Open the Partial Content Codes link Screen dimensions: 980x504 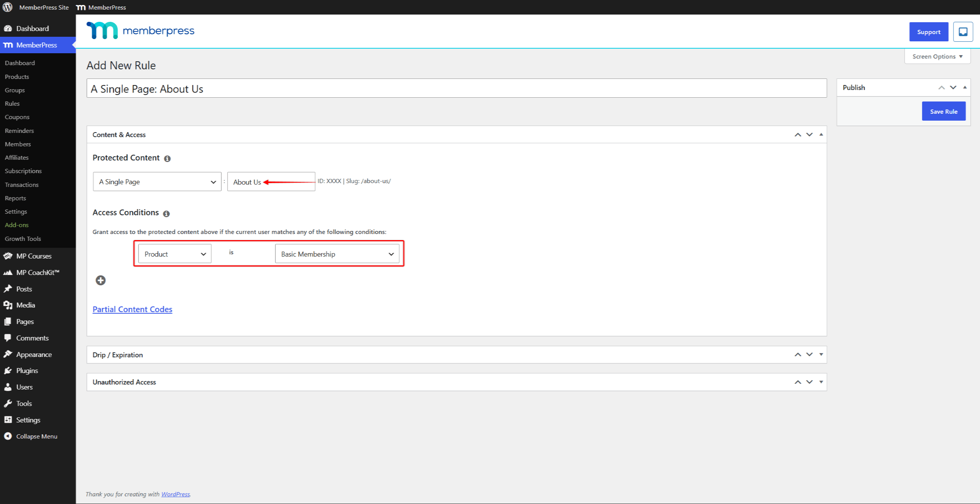(133, 309)
